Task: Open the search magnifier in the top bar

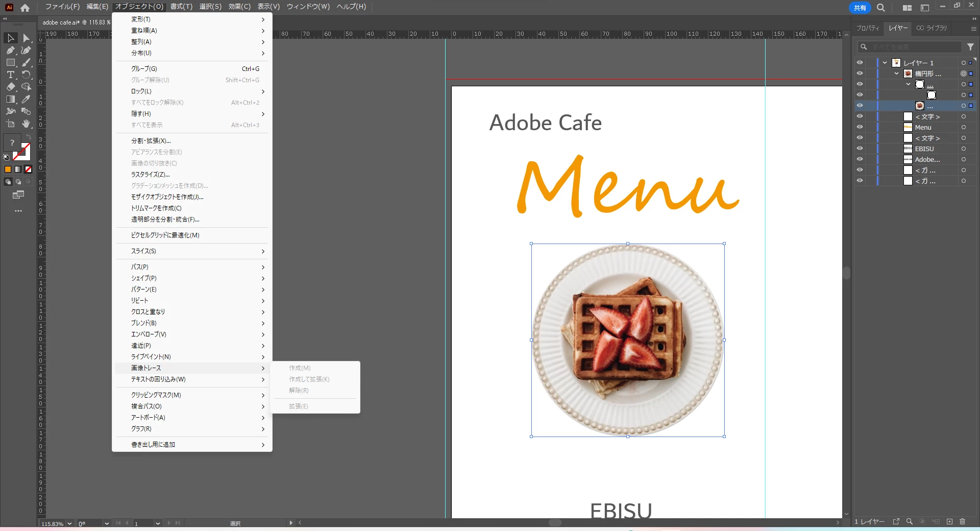Action: click(x=881, y=8)
